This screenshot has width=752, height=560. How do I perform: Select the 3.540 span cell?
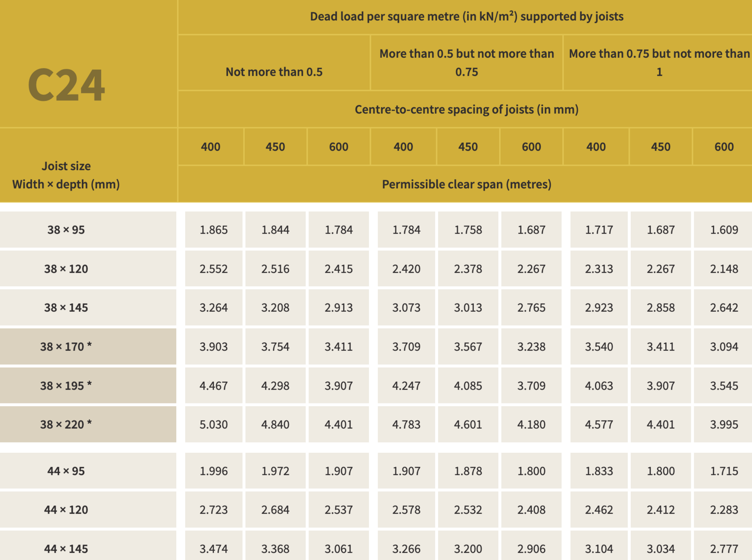(599, 347)
